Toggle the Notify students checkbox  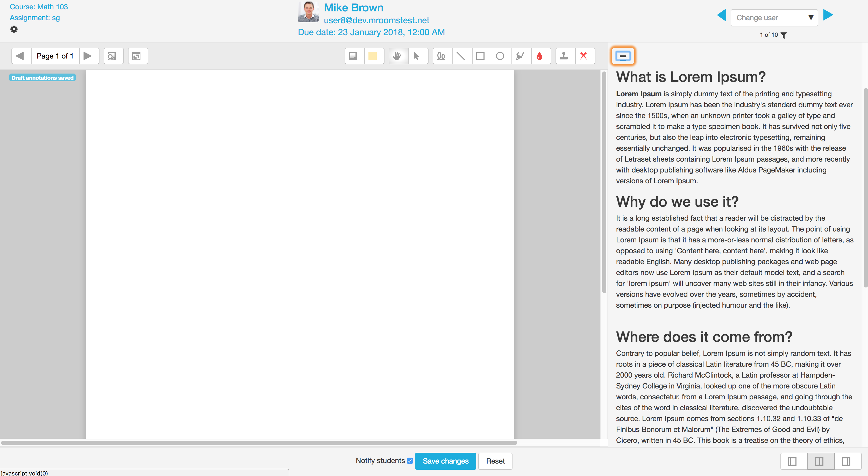pyautogui.click(x=410, y=460)
